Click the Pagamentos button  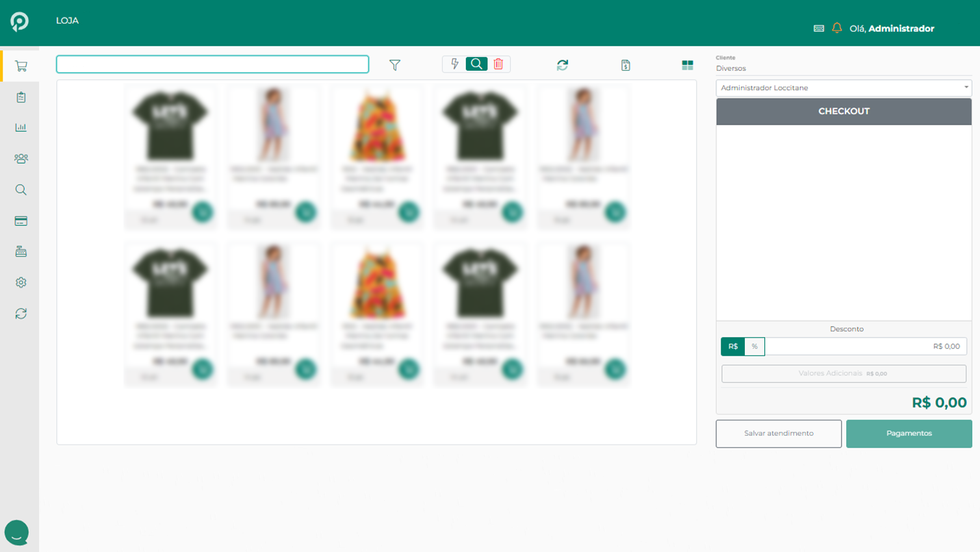[x=909, y=433]
